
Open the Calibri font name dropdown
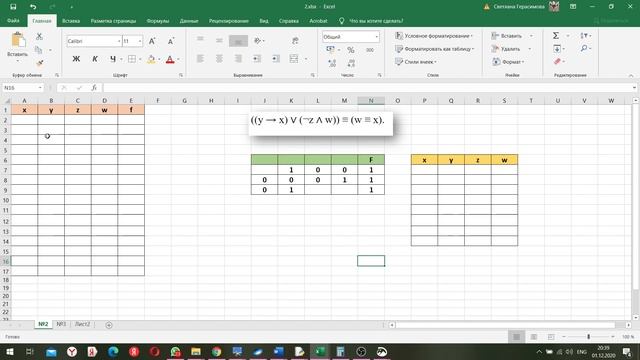[119, 41]
